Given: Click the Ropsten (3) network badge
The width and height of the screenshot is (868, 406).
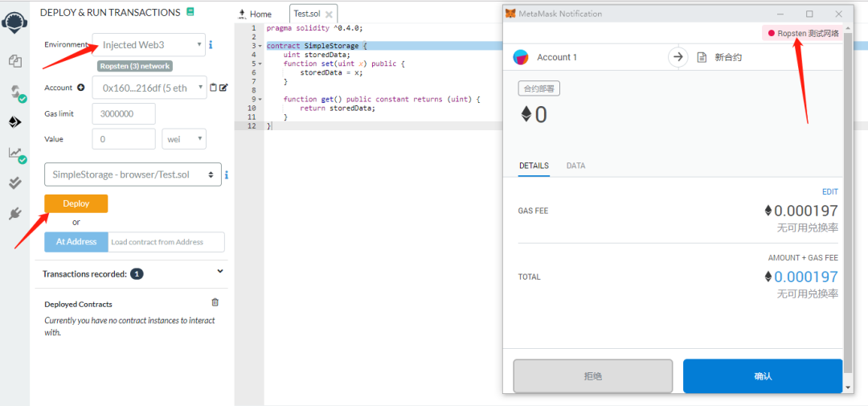Looking at the screenshot, I should pyautogui.click(x=136, y=66).
